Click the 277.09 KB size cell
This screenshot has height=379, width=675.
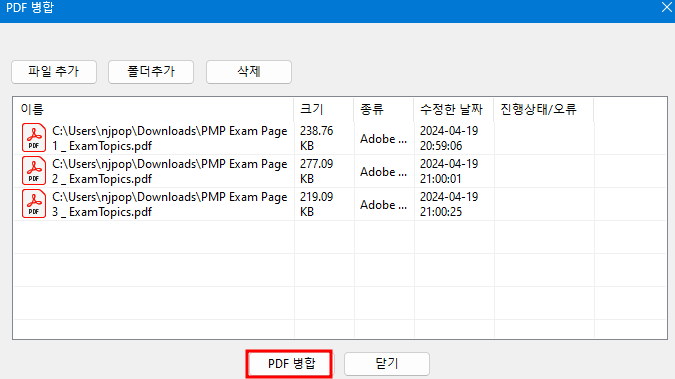pos(316,171)
